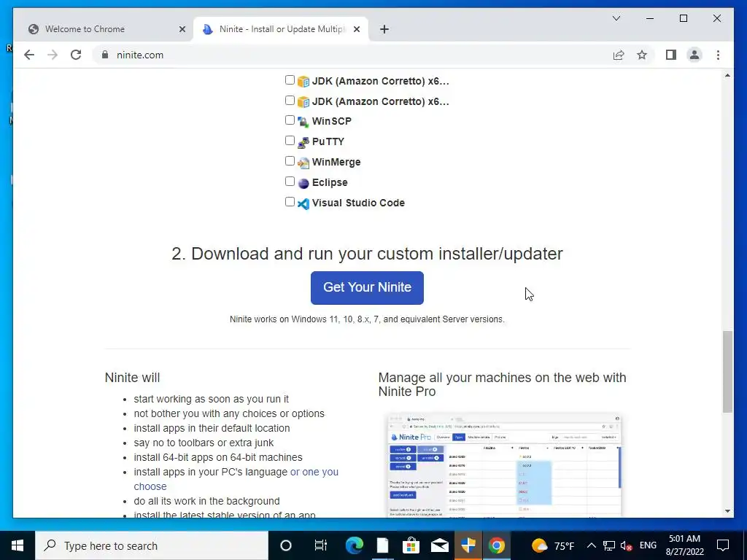This screenshot has height=560, width=747.
Task: Open the Ninite Pro screenshot thumbnail
Action: [505, 465]
